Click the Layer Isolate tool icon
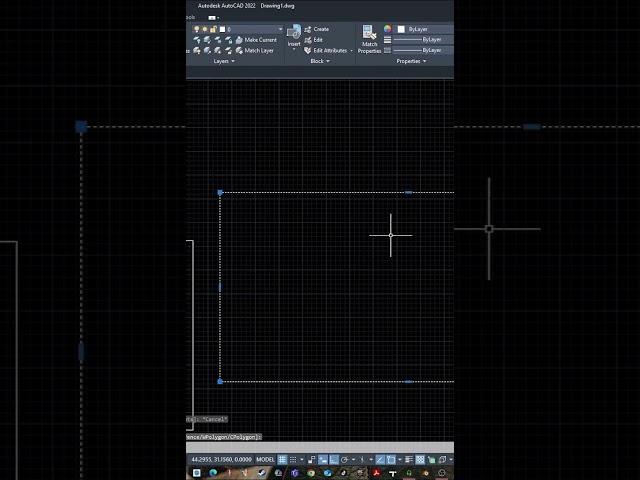Image resolution: width=640 pixels, height=480 pixels. tap(207, 40)
